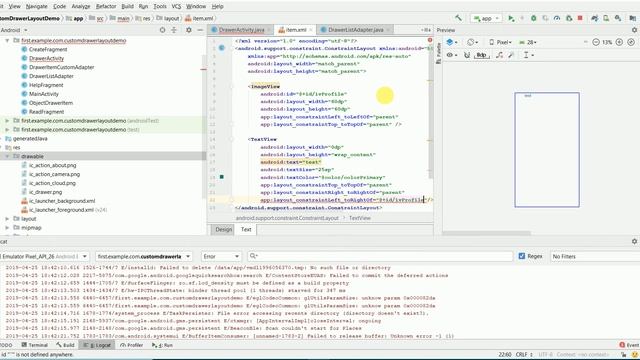The width and height of the screenshot is (640, 360).
Task: Expand the mipmap folder
Action: click(7, 228)
